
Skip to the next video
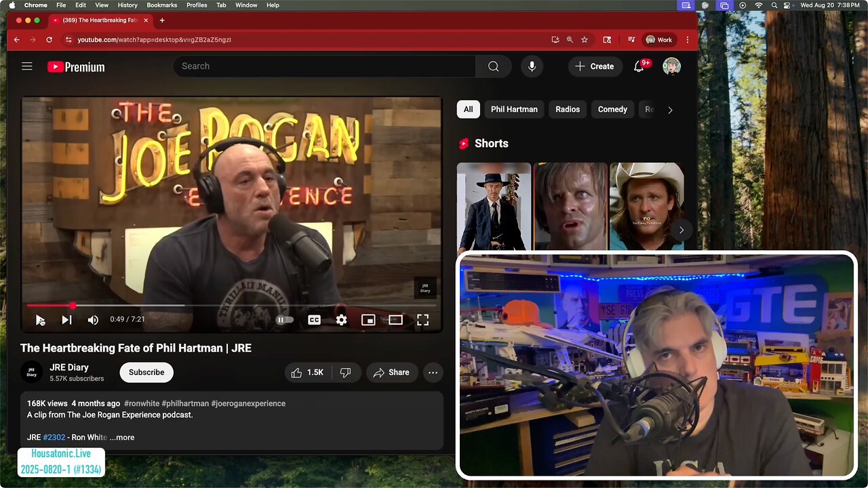(66, 320)
